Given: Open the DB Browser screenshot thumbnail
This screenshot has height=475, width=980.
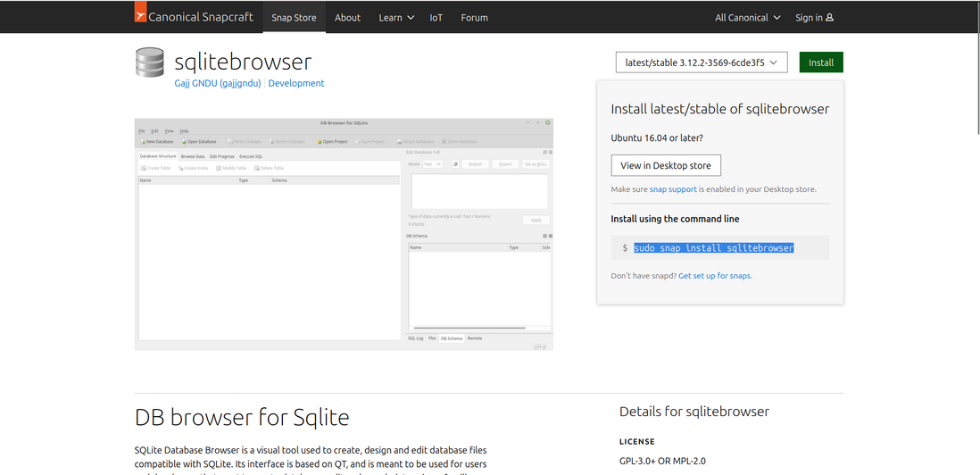Looking at the screenshot, I should tap(344, 234).
